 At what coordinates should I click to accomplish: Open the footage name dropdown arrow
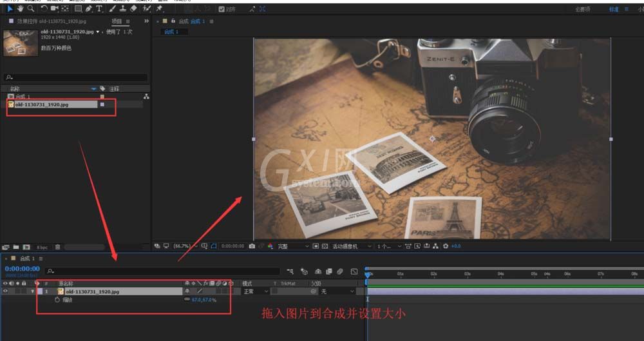tap(98, 32)
